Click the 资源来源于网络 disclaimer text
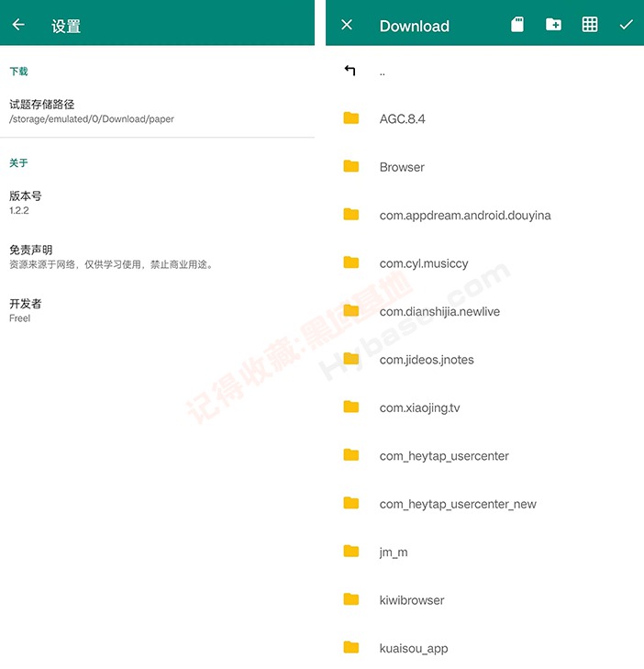Image resolution: width=644 pixels, height=669 pixels. (111, 264)
